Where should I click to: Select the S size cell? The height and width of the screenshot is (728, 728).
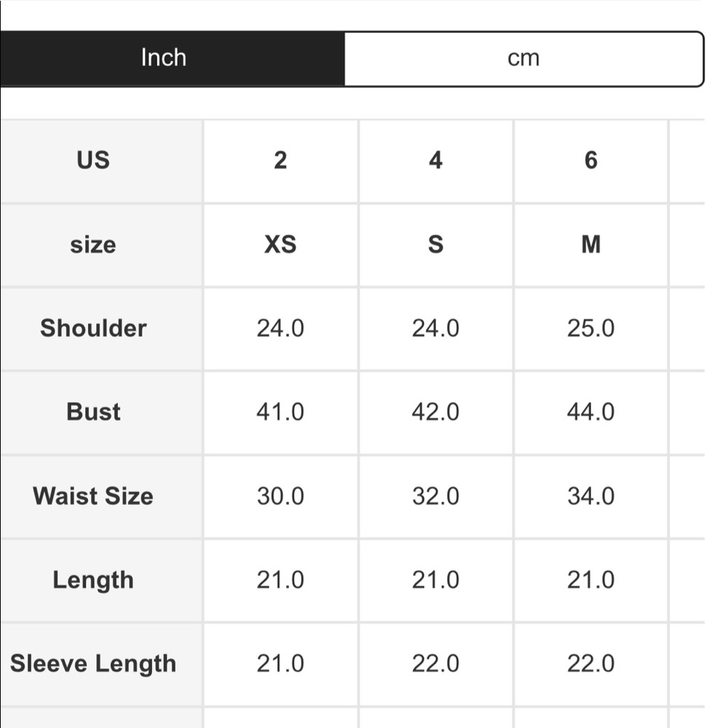point(435,245)
